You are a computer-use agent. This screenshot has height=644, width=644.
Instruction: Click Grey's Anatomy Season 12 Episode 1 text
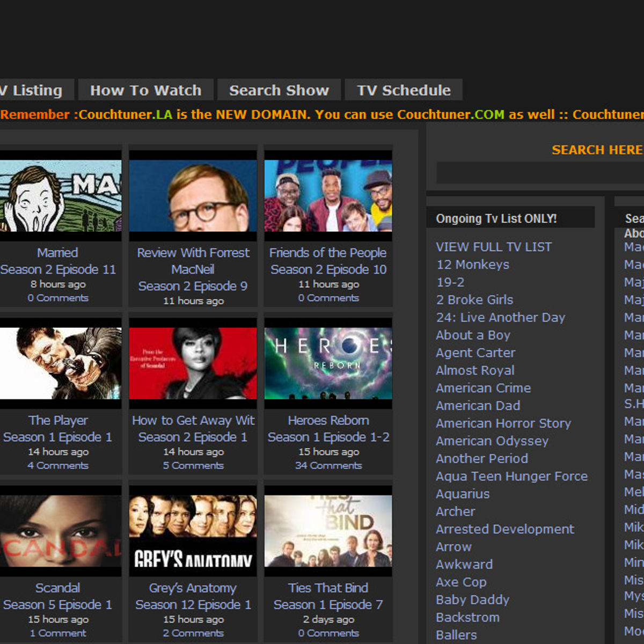pos(193,605)
